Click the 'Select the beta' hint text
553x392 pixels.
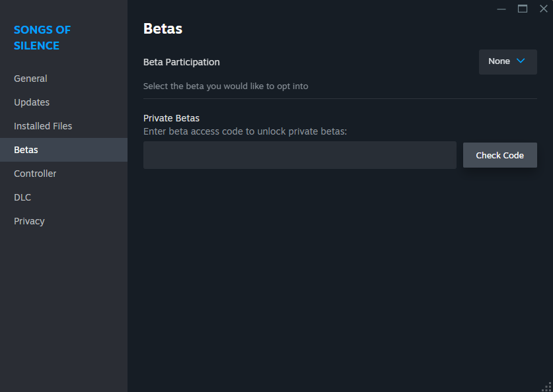225,86
